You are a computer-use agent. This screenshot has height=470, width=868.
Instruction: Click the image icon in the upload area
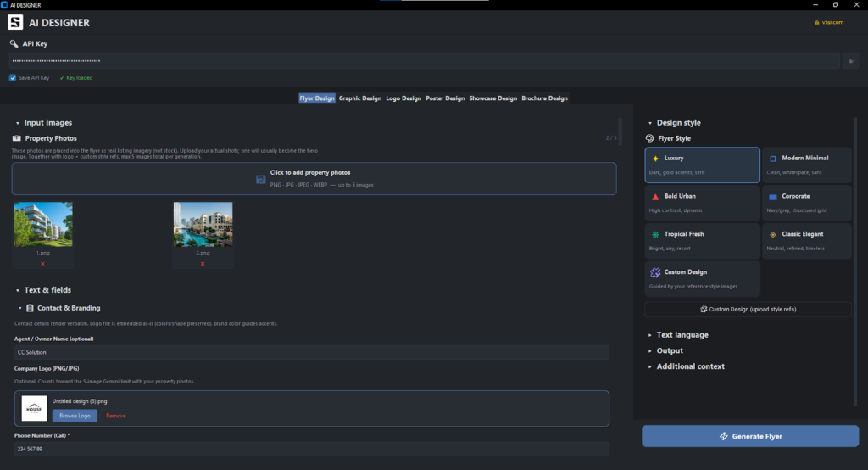click(260, 179)
